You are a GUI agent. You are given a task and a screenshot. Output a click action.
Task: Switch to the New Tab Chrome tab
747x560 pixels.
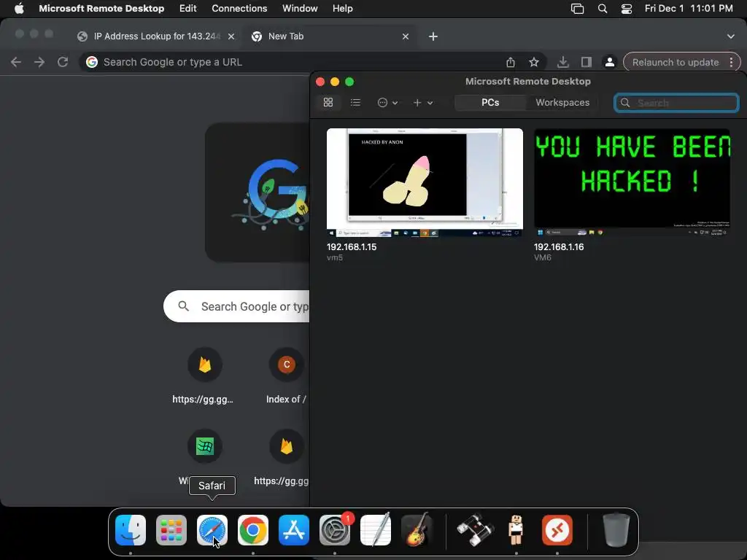click(x=329, y=36)
